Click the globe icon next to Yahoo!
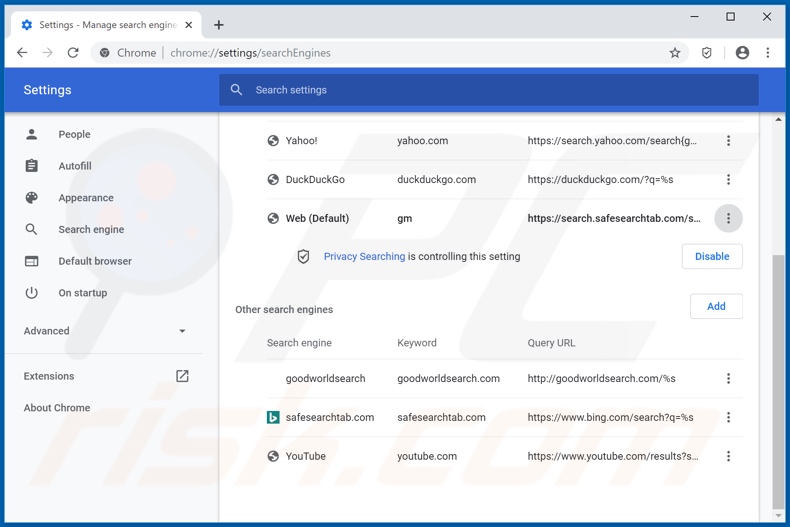The image size is (790, 527). 273,141
